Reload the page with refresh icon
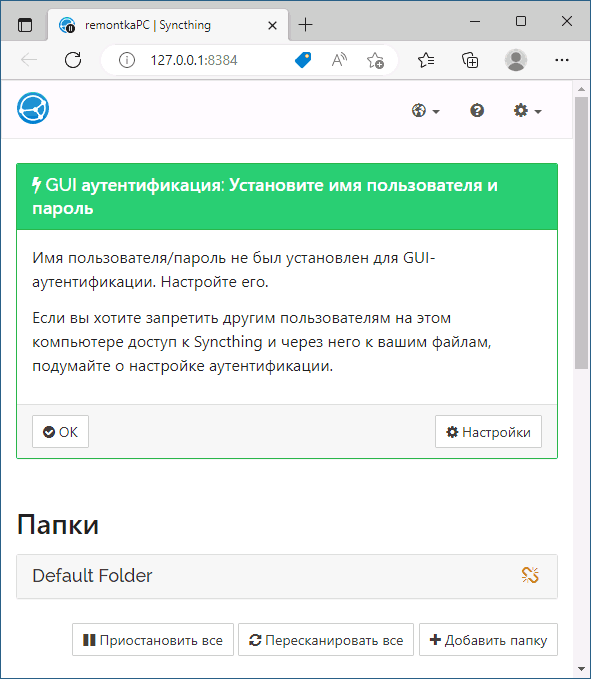Image resolution: width=591 pixels, height=679 pixels. (x=73, y=60)
